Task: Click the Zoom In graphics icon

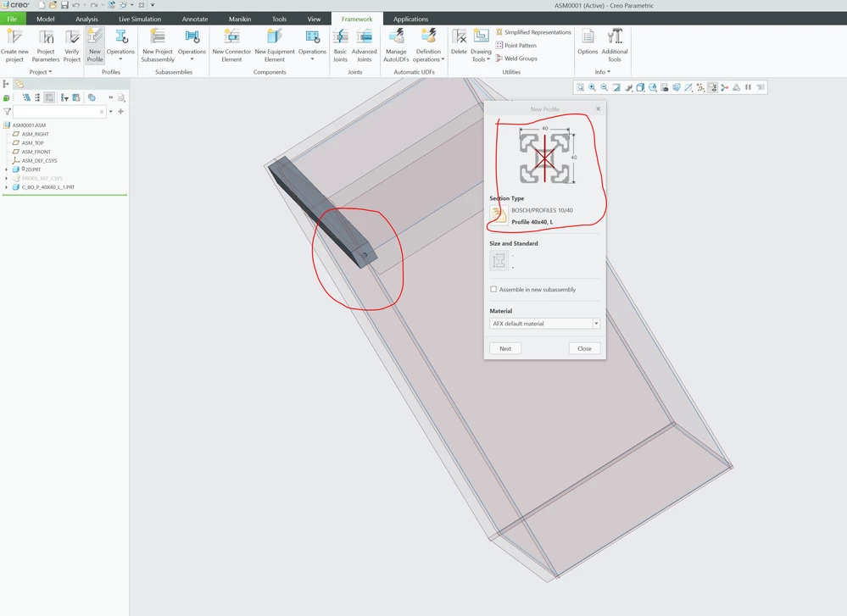Action: tap(592, 87)
